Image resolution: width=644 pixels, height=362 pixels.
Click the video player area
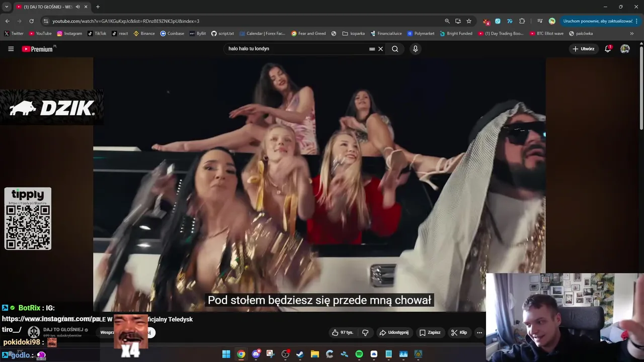click(319, 184)
